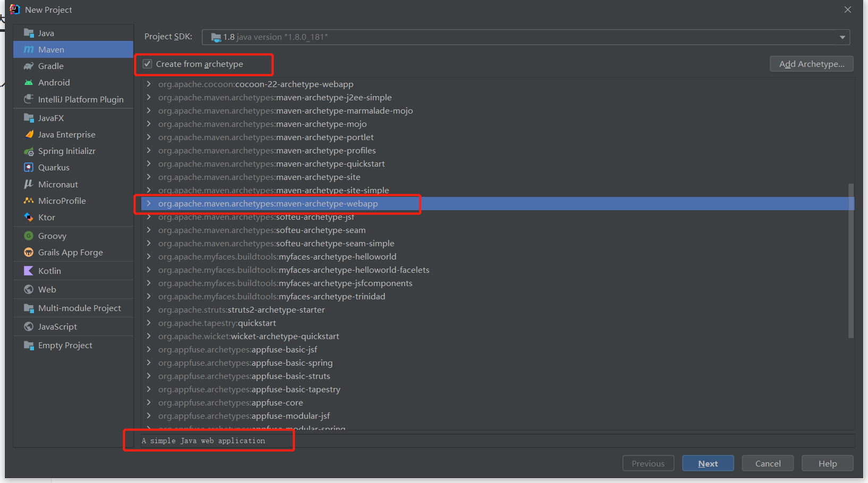Click the Android robot icon
This screenshot has width=868, height=483.
tap(29, 82)
